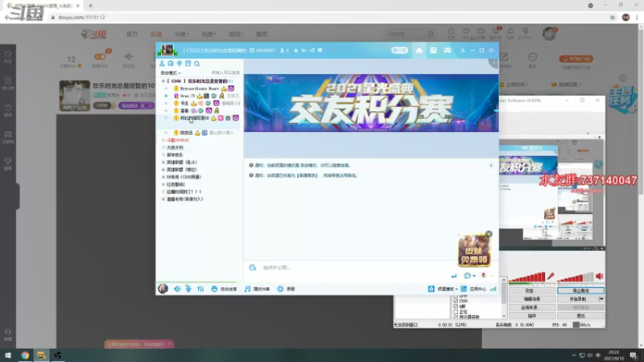This screenshot has height=362, width=644.
Task: Click the plugins button in OBS
Action: 532,316
